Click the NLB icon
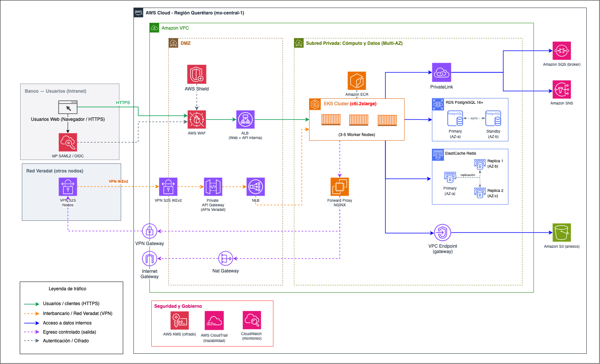The width and height of the screenshot is (600, 364). [x=256, y=187]
